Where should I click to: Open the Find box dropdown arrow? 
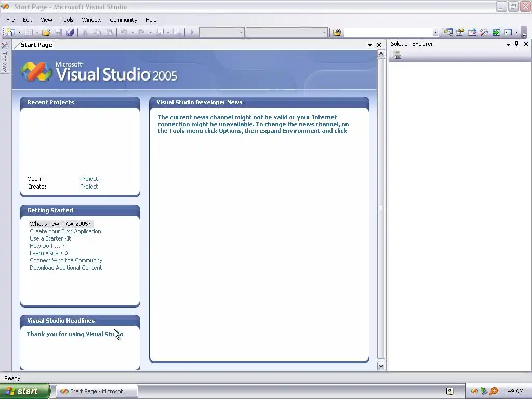[436, 33]
